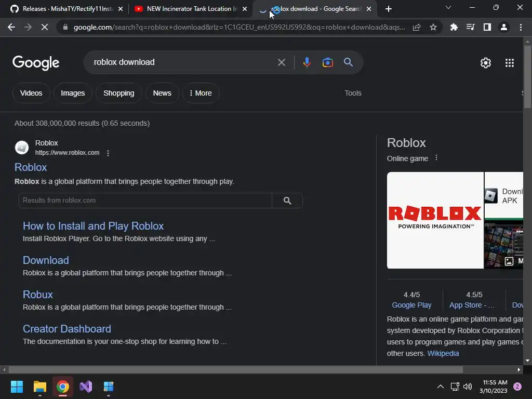Open the App Store rating link
This screenshot has height=399, width=532.
(472, 305)
